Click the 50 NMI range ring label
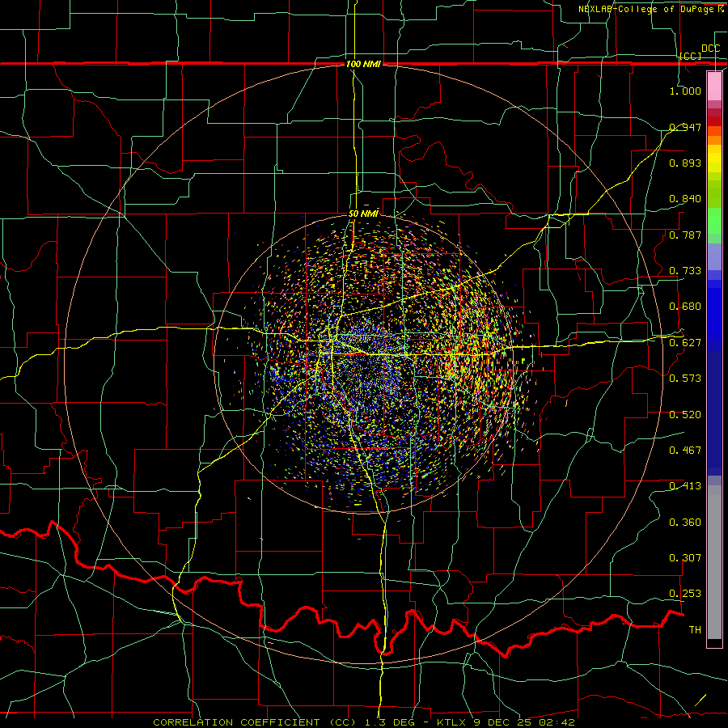 point(363,214)
